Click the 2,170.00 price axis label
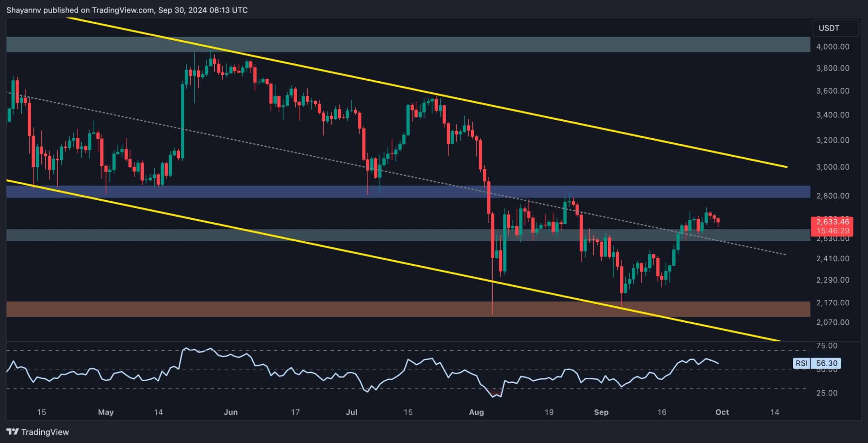Image resolution: width=868 pixels, height=443 pixels. click(833, 302)
